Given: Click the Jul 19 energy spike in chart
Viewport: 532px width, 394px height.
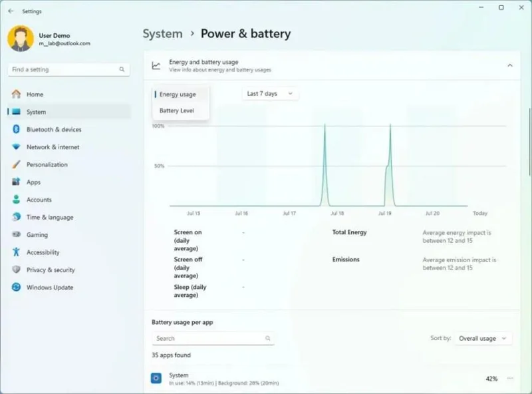Looking at the screenshot, I should (x=390, y=165).
